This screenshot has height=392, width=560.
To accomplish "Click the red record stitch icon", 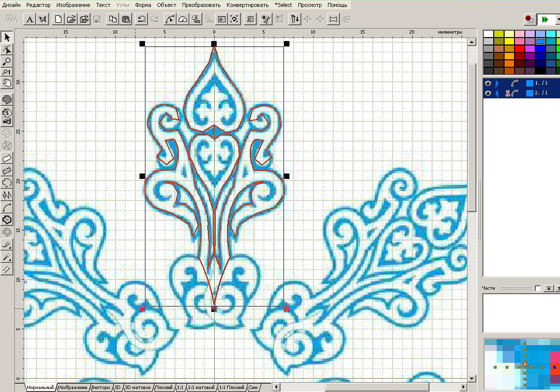I will pyautogui.click(x=529, y=19).
